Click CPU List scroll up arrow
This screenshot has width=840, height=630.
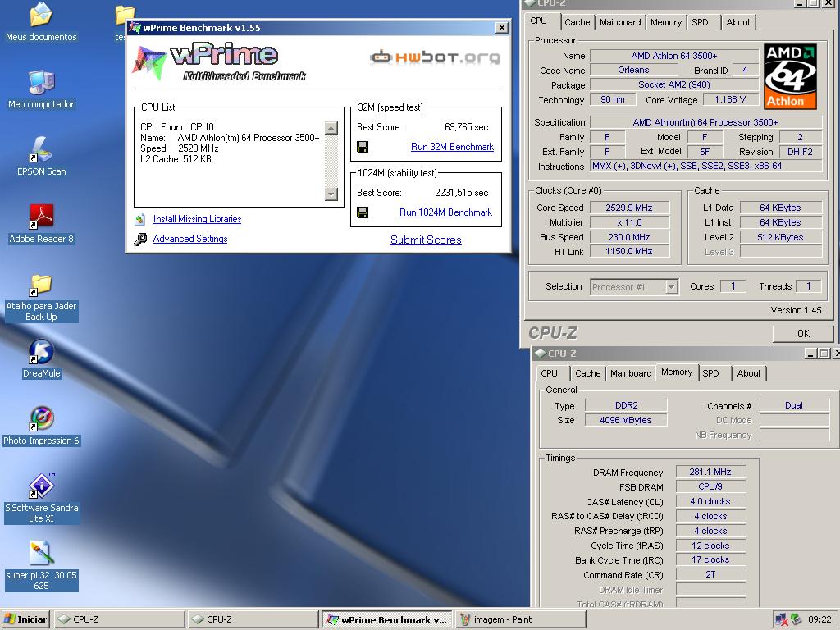click(331, 128)
